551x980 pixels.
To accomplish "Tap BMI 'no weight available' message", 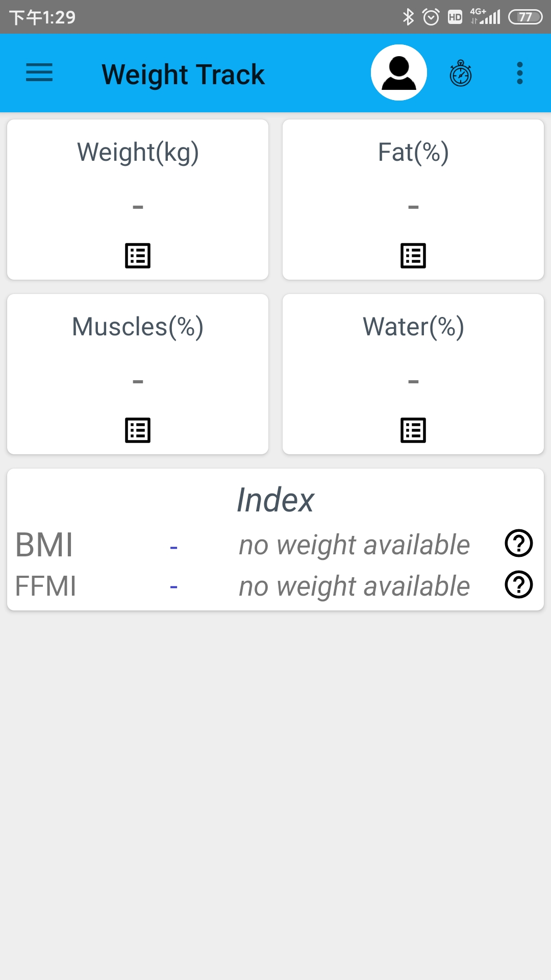I will [355, 545].
